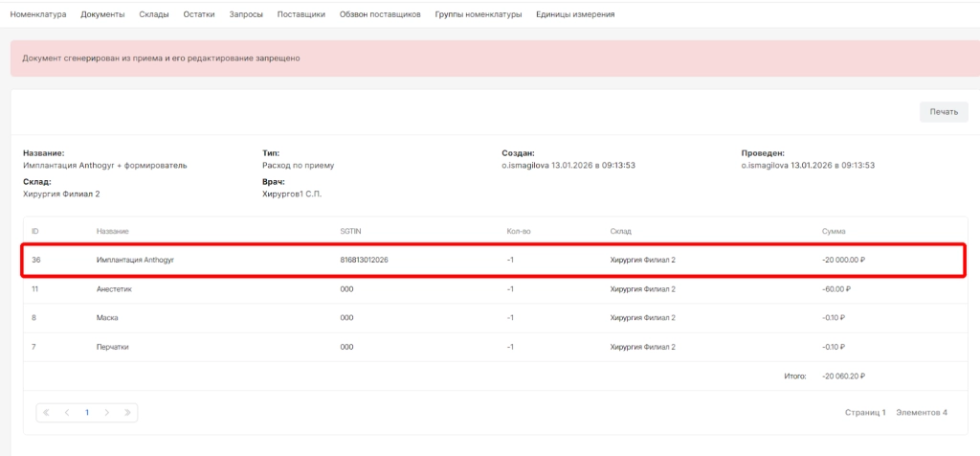This screenshot has width=980, height=456.
Task: Open the Запросы section
Action: tap(247, 14)
